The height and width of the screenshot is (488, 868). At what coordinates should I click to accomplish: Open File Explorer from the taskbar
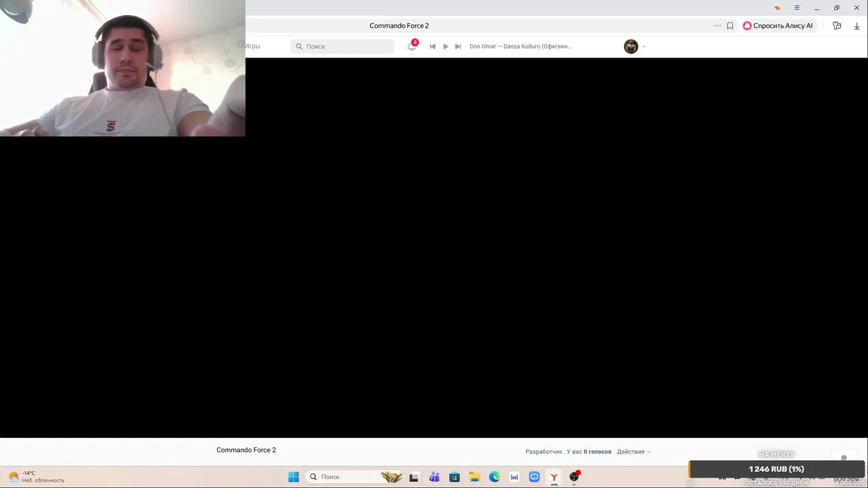(474, 476)
